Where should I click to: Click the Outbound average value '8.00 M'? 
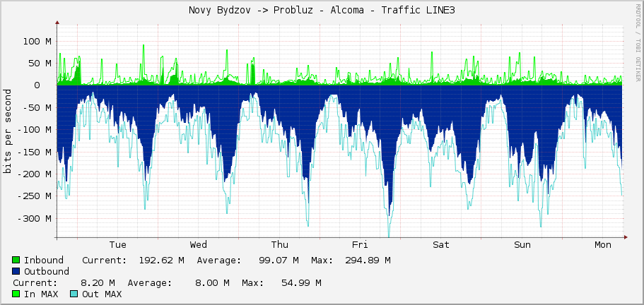(x=212, y=283)
